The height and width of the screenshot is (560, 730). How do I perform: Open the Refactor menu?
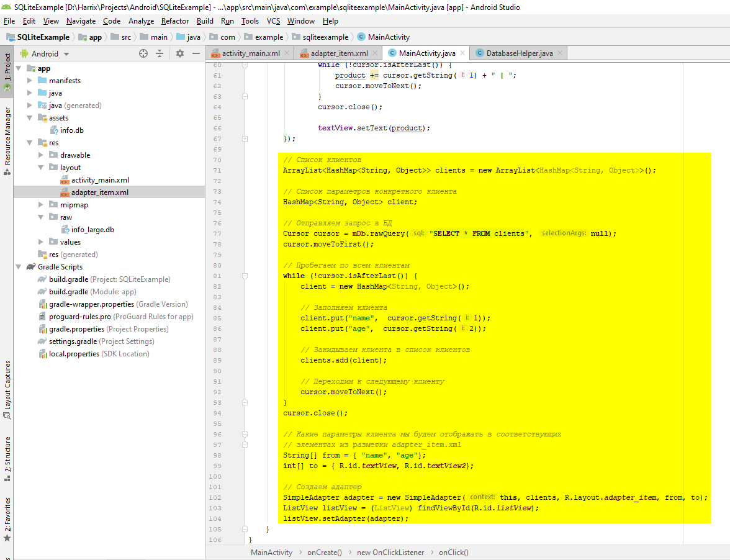click(x=175, y=21)
